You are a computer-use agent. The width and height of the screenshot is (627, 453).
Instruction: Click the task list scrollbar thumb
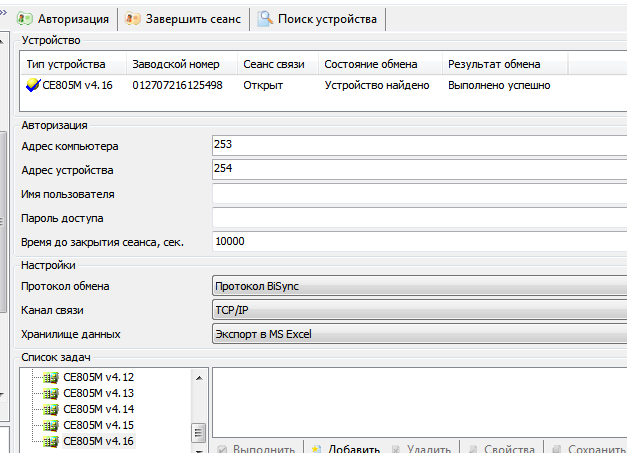pyautogui.click(x=200, y=432)
